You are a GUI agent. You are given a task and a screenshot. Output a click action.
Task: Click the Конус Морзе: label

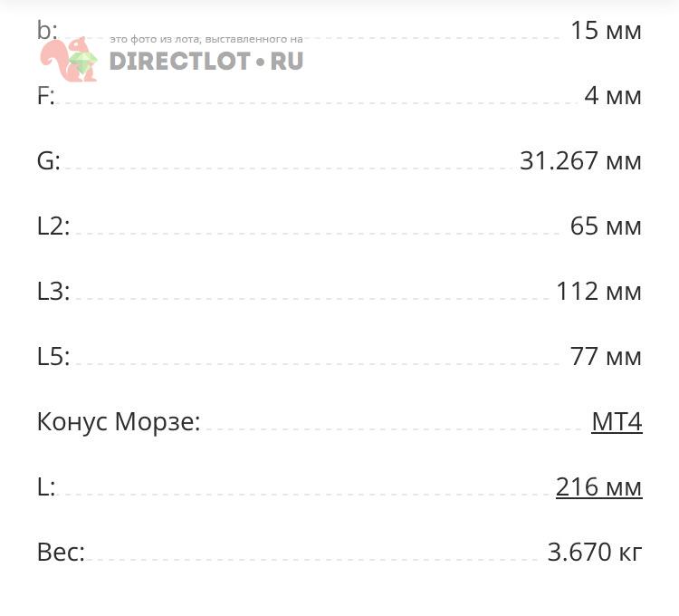119,421
